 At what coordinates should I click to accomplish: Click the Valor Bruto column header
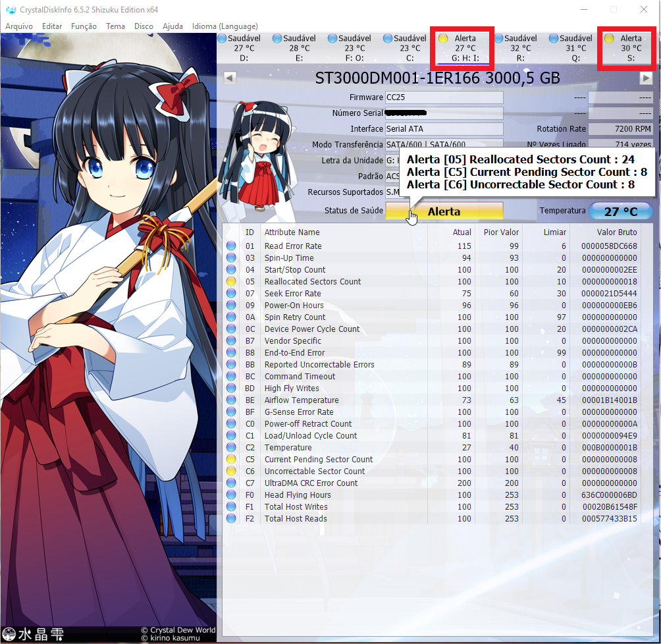tap(617, 232)
